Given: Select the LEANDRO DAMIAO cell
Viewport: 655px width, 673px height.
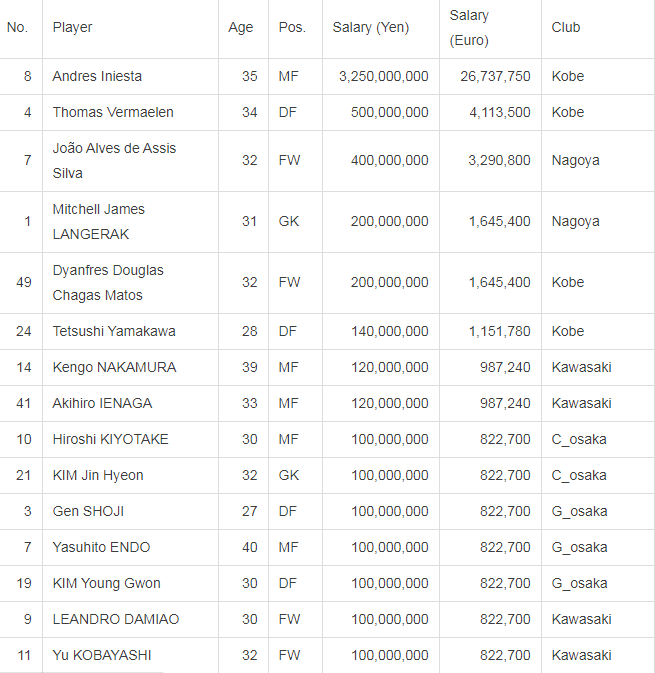Looking at the screenshot, I should point(115,619).
